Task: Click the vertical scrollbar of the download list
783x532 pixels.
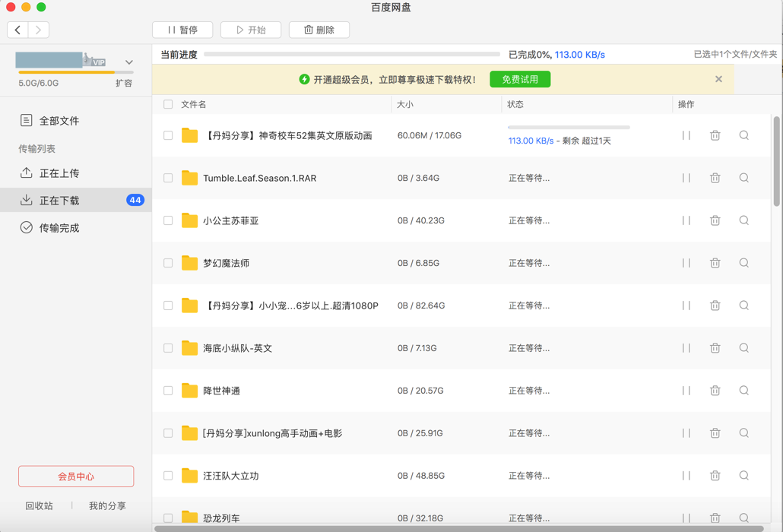Action: pyautogui.click(x=776, y=161)
